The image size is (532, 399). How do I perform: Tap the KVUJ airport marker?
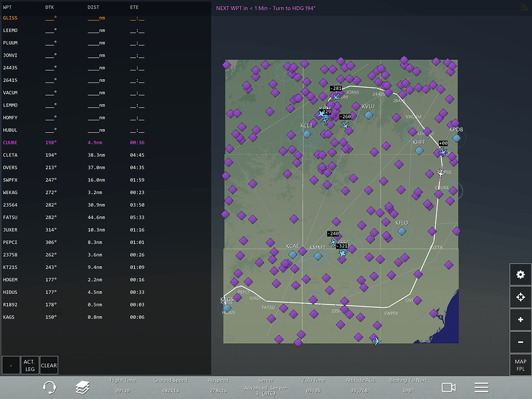(368, 114)
